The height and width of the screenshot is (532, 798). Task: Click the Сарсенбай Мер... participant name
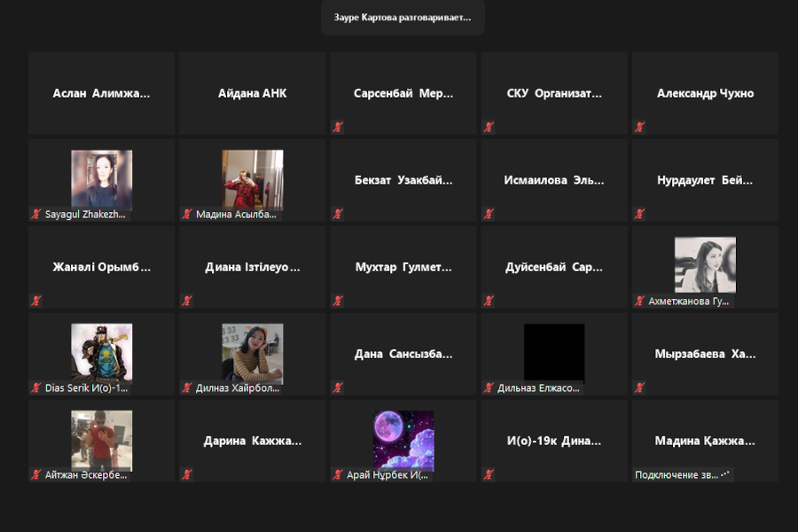coord(403,94)
